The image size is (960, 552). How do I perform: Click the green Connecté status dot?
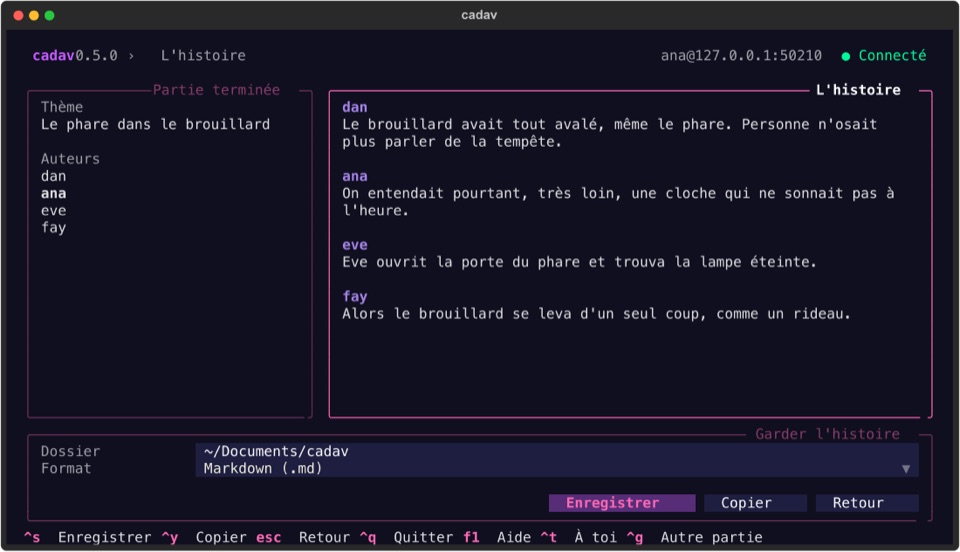coord(846,56)
